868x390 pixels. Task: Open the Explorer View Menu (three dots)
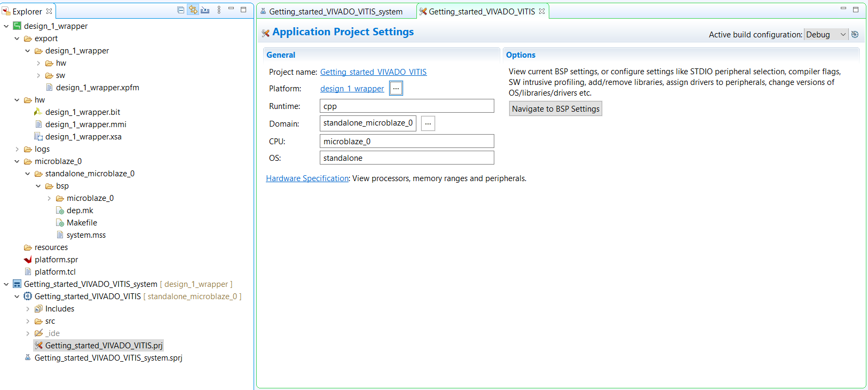pos(219,10)
